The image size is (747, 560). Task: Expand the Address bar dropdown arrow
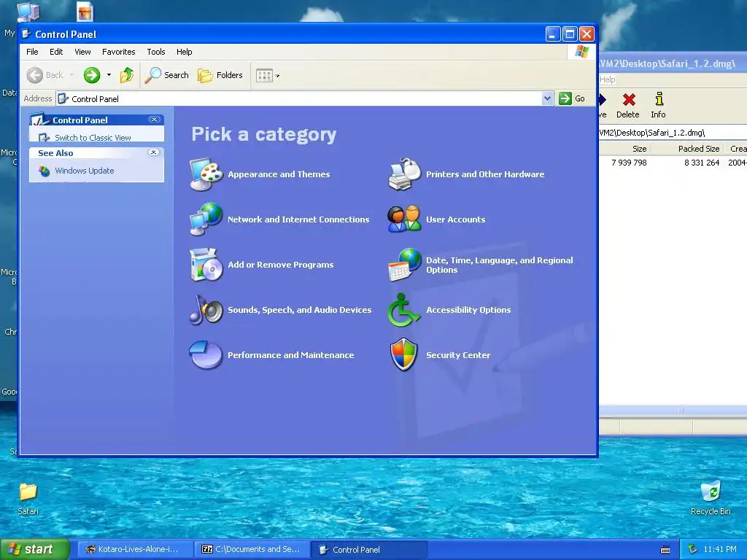[x=547, y=98]
